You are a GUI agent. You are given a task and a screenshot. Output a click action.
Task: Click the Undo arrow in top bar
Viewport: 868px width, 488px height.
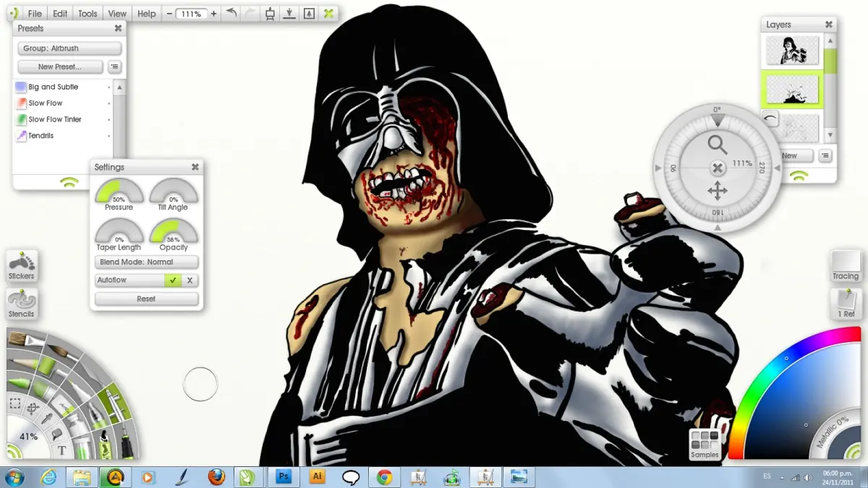point(231,13)
